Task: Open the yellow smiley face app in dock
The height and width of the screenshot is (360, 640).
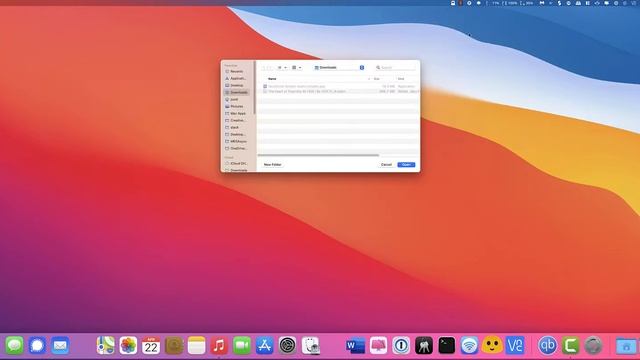Action: pos(492,346)
